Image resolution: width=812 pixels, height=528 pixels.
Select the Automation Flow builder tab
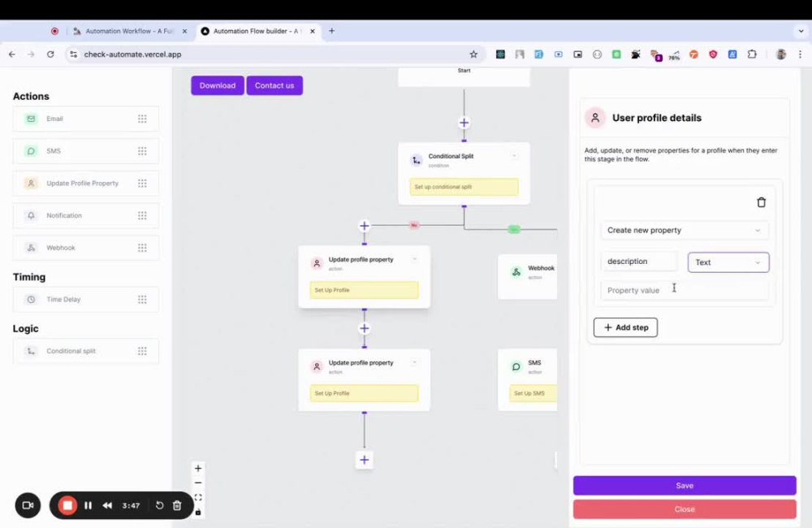[257, 31]
